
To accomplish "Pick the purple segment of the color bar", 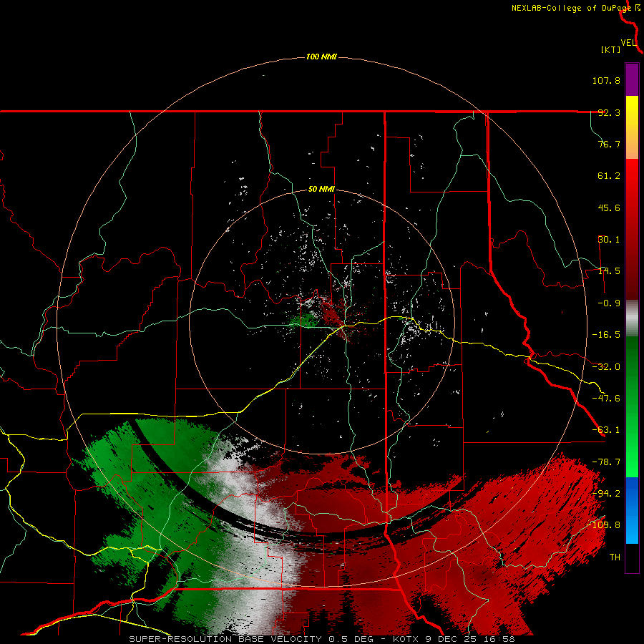I will click(x=632, y=79).
